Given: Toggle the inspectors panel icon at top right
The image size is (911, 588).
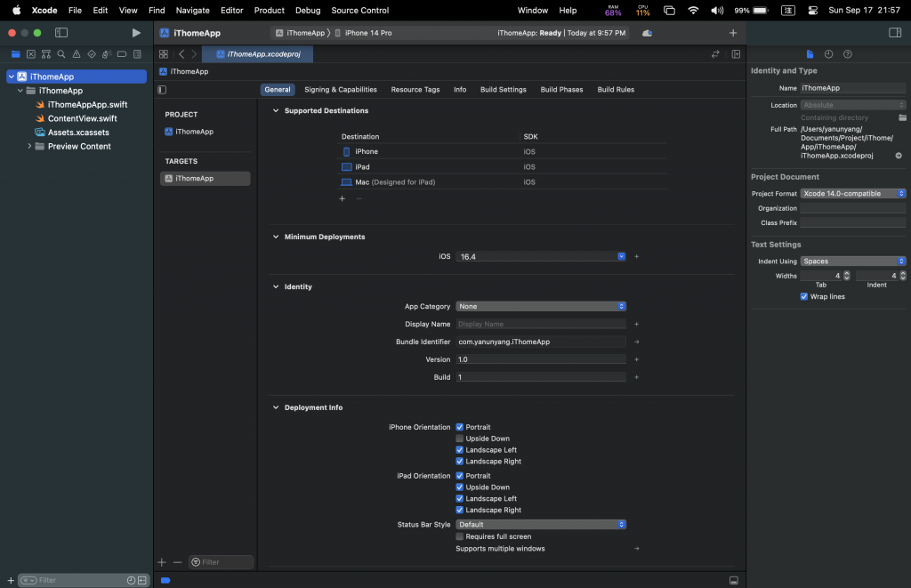Looking at the screenshot, I should click(x=895, y=33).
